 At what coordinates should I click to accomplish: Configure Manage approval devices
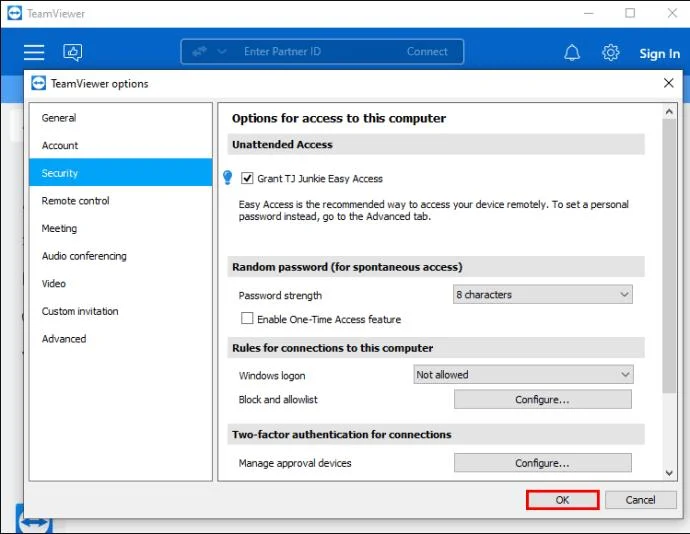[543, 463]
